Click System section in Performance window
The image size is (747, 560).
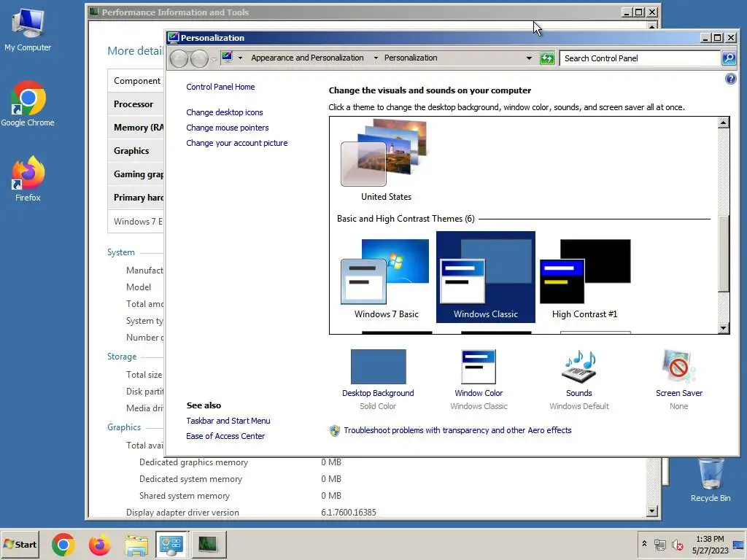pos(121,252)
